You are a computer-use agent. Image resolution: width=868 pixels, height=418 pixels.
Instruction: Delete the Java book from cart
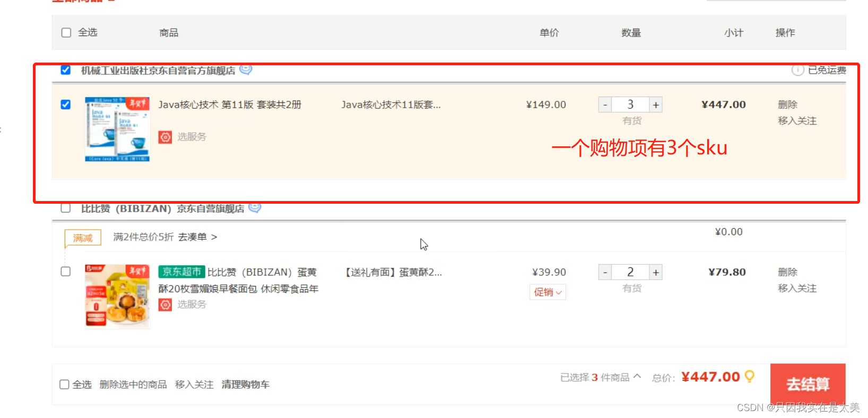(x=788, y=104)
